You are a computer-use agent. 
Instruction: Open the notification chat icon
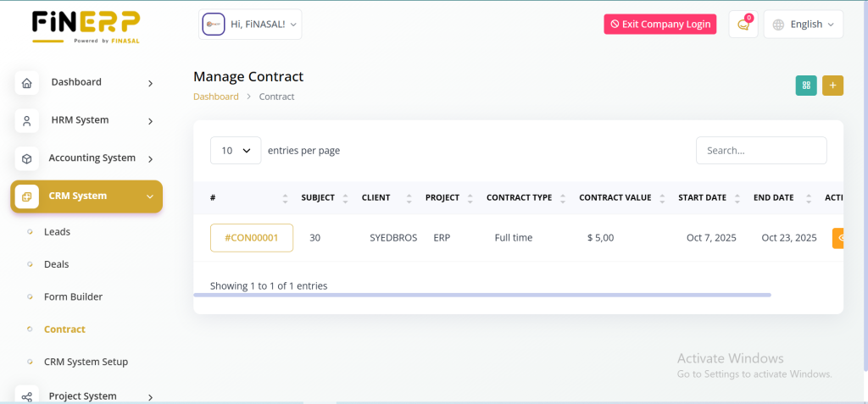[743, 25]
